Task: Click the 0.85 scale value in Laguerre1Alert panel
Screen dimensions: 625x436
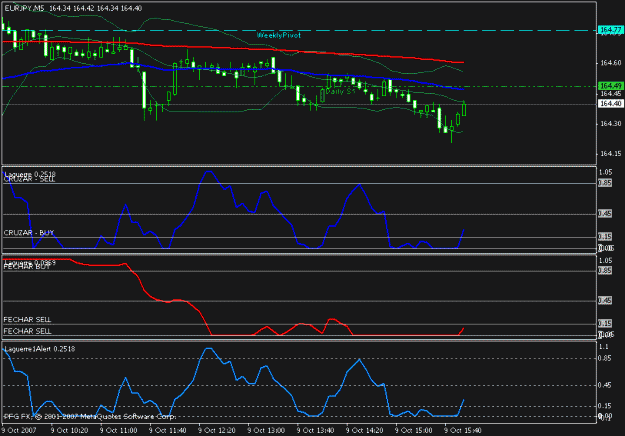Action: (605, 358)
